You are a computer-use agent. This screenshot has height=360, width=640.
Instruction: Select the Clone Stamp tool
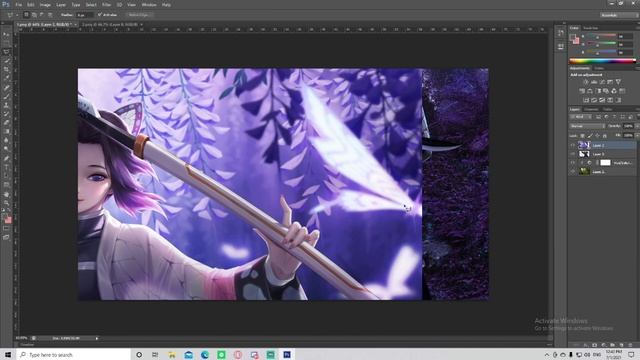pos(6,105)
